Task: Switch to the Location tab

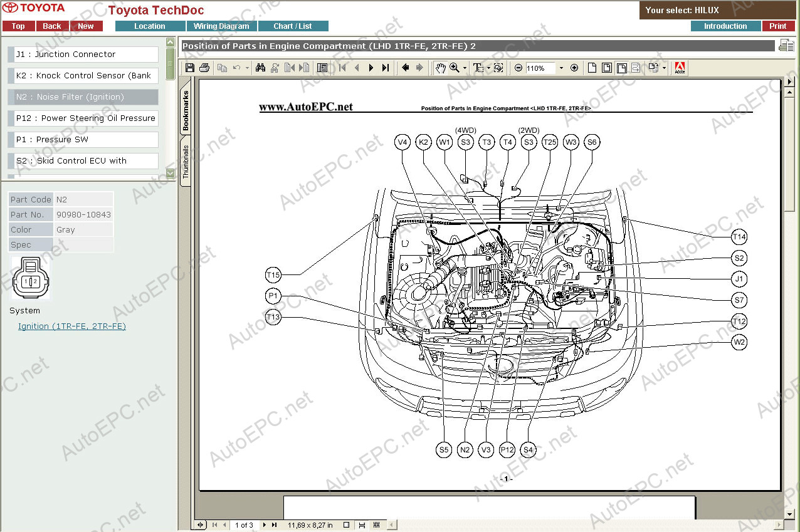Action: tap(150, 26)
